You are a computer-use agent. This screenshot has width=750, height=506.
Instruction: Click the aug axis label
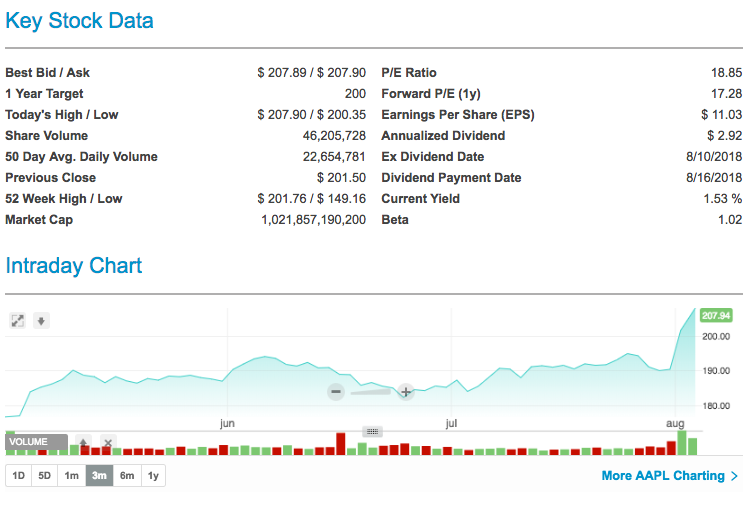[x=675, y=424]
